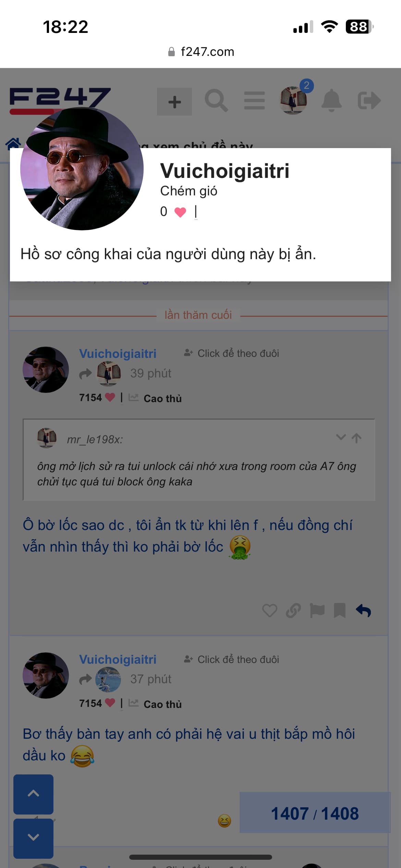Tap the logout arrow icon
Screen dimensions: 401x868
[x=369, y=100]
